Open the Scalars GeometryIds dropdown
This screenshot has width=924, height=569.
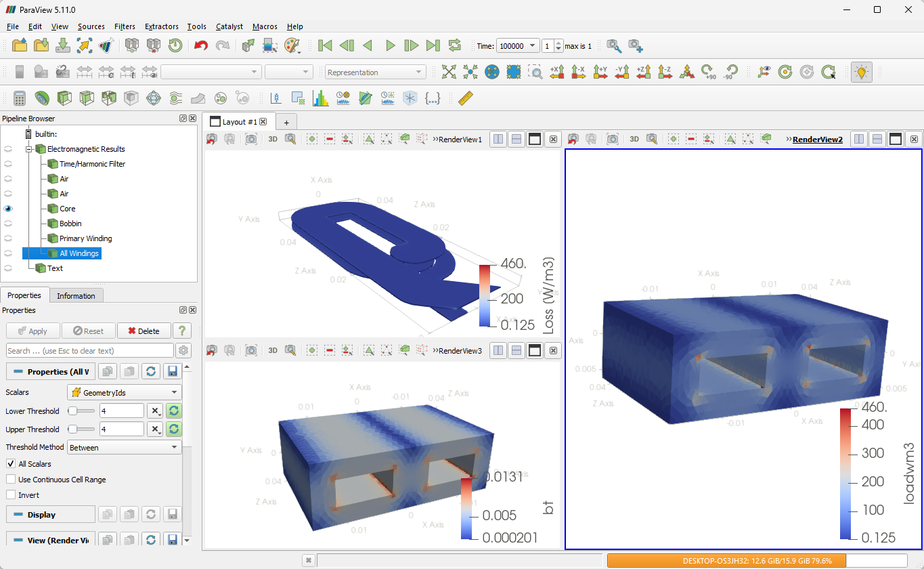coord(125,392)
